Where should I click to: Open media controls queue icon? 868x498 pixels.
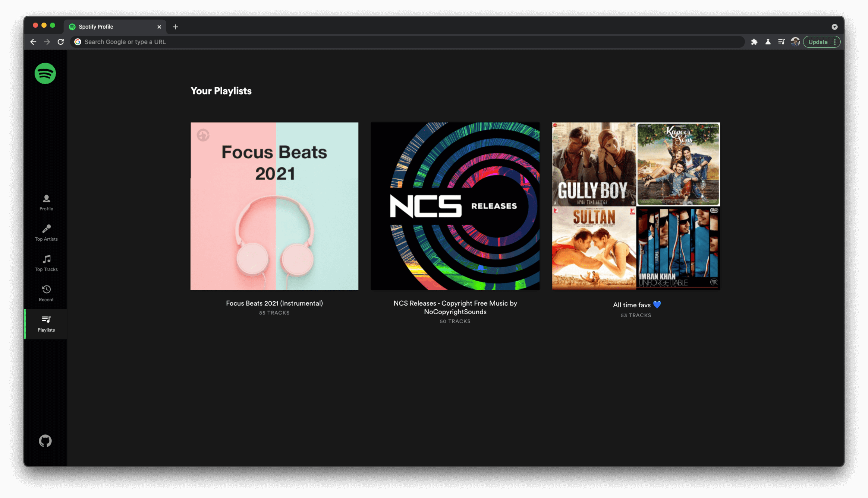click(781, 42)
